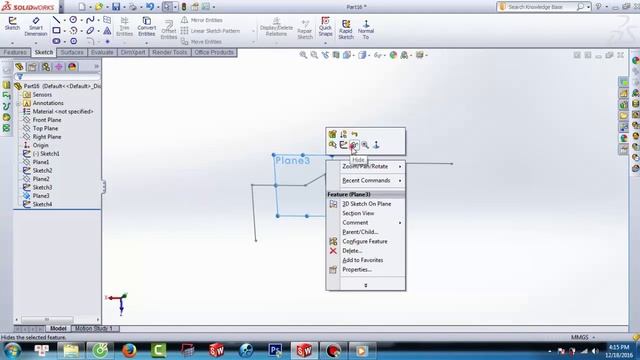Screen dimensions: 640x360
Task: Open dropdown under Convert Entities
Action: pyautogui.click(x=147, y=42)
